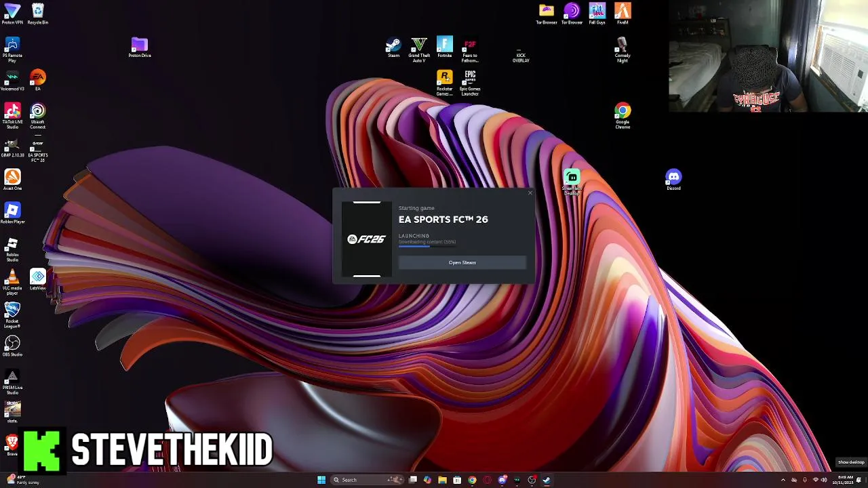868x488 pixels.
Task: Launch GIMP 2.10.38 shortcut
Action: [x=12, y=147]
